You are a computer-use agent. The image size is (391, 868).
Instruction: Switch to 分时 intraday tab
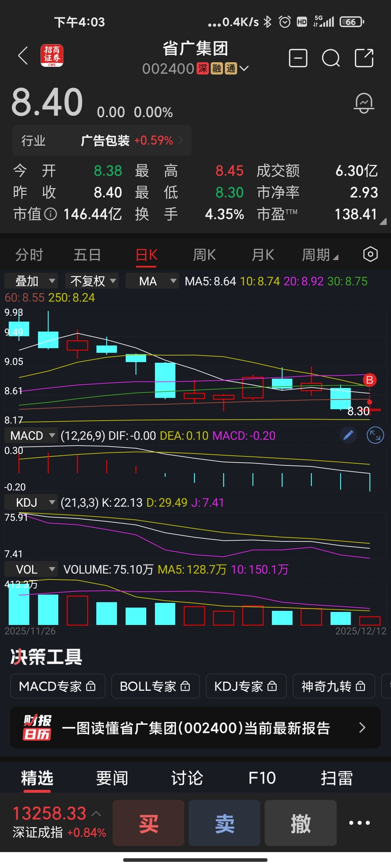[x=29, y=255]
